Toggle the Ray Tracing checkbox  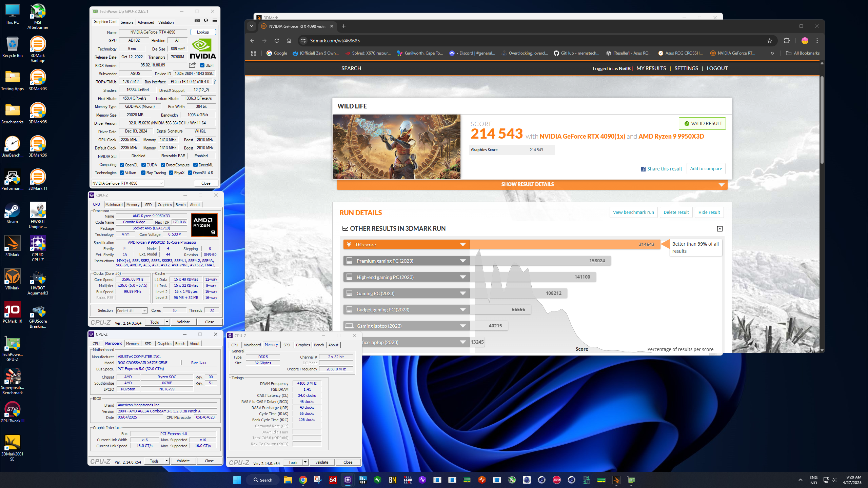[x=143, y=173]
